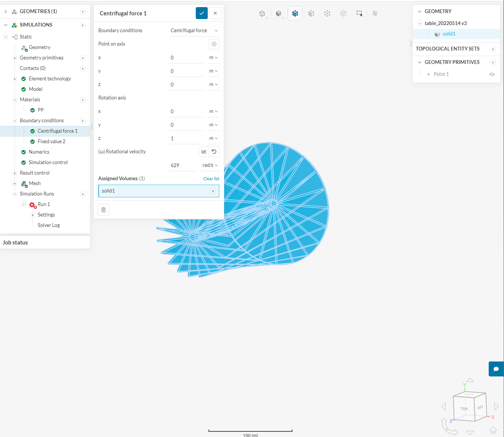
Task: Add a new simulation run
Action: 83,194
